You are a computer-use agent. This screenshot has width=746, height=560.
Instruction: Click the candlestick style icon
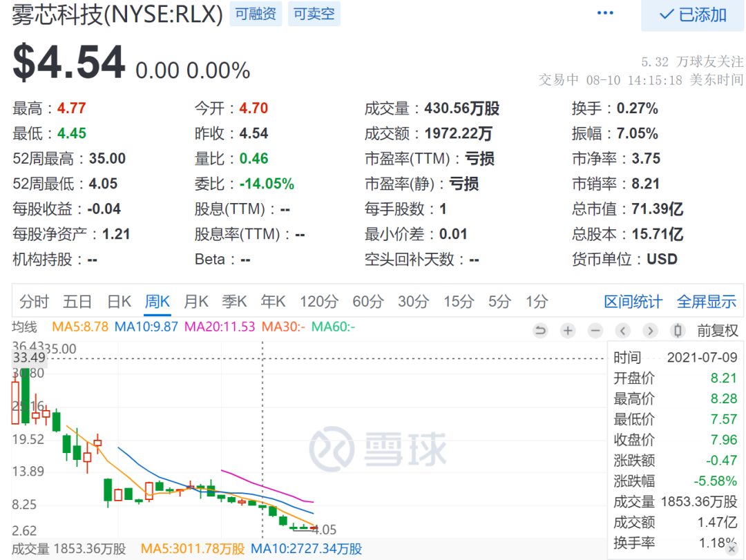[x=678, y=330]
